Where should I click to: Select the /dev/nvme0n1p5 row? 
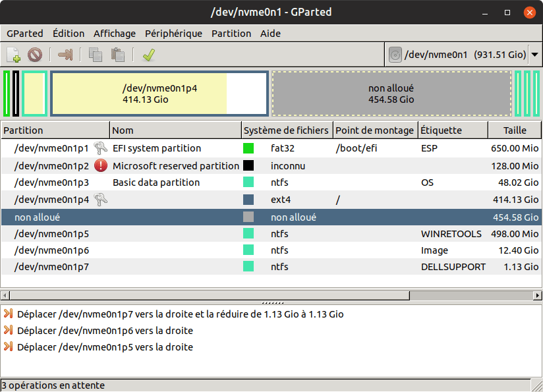tap(271, 234)
